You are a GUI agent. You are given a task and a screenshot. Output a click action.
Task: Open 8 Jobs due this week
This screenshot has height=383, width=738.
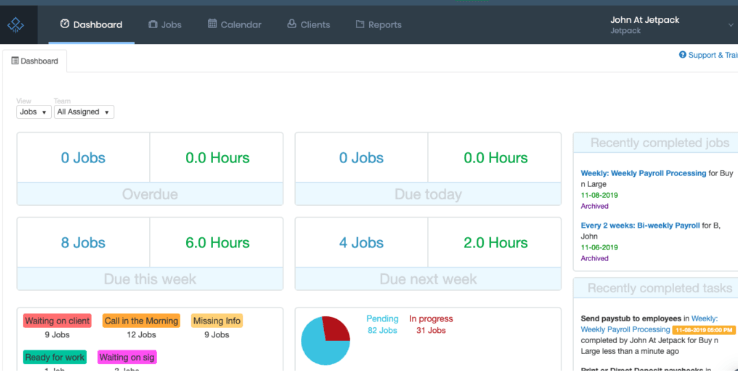click(83, 242)
